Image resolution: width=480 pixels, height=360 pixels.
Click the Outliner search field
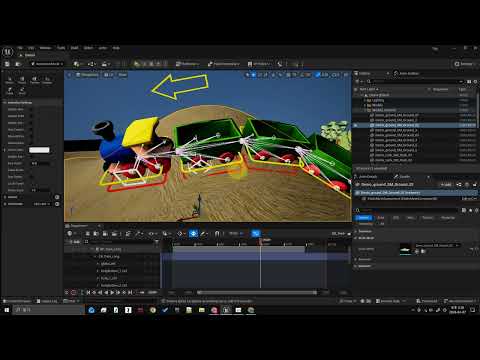tap(415, 81)
